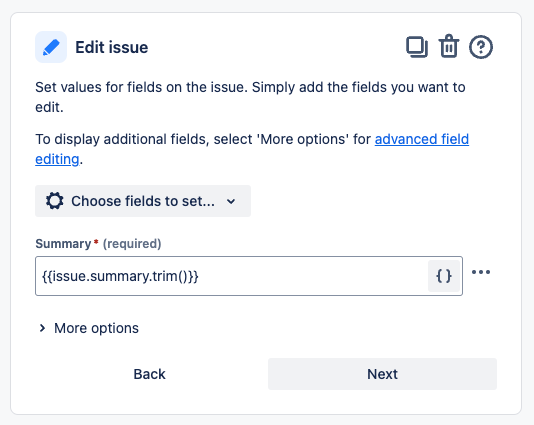Focus the Summary text input field
534x425 pixels.
pos(232,276)
